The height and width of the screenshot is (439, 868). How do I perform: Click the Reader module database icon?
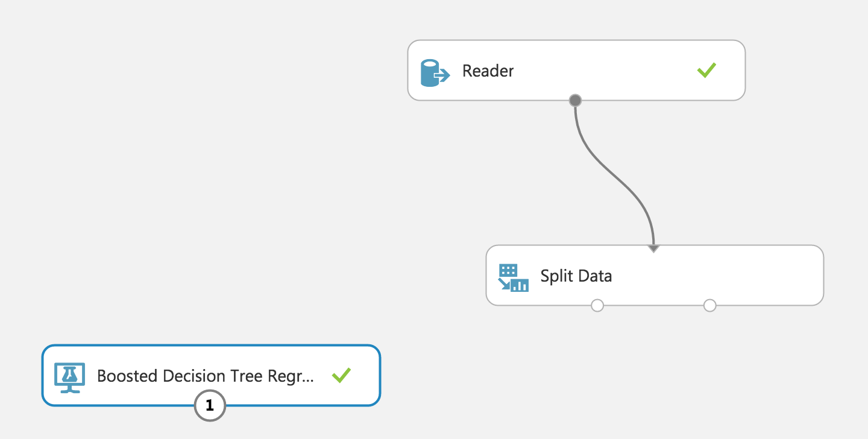435,72
